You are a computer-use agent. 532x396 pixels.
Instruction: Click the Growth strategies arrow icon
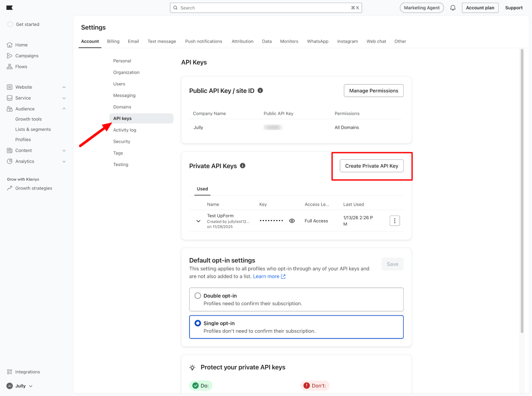9,188
